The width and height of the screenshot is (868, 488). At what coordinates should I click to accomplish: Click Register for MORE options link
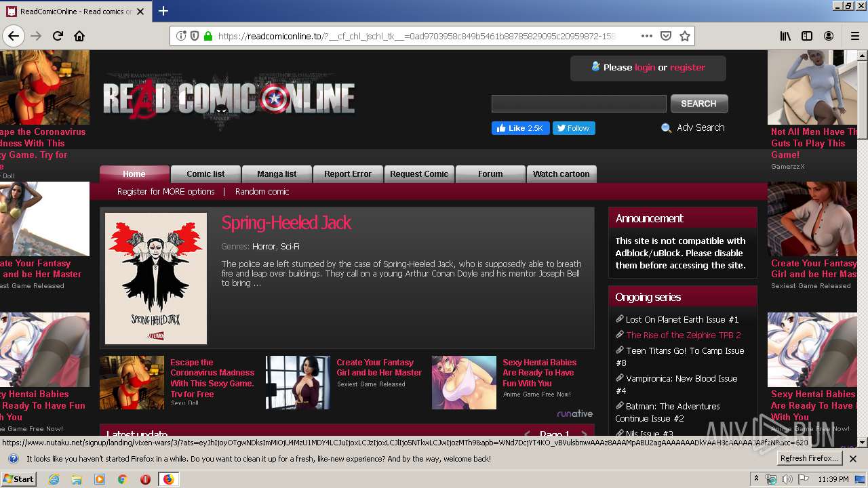pos(165,192)
